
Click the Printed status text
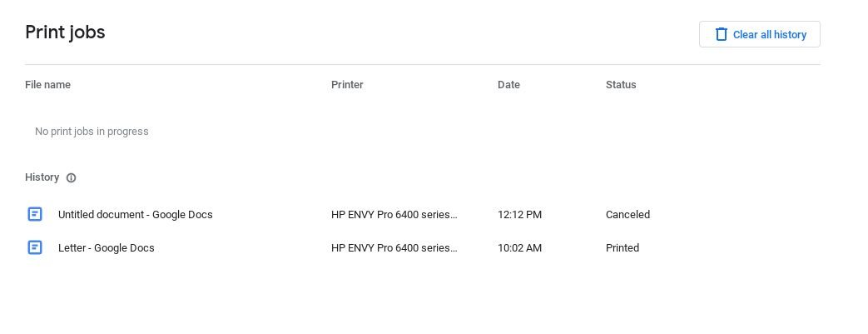pyautogui.click(x=622, y=248)
